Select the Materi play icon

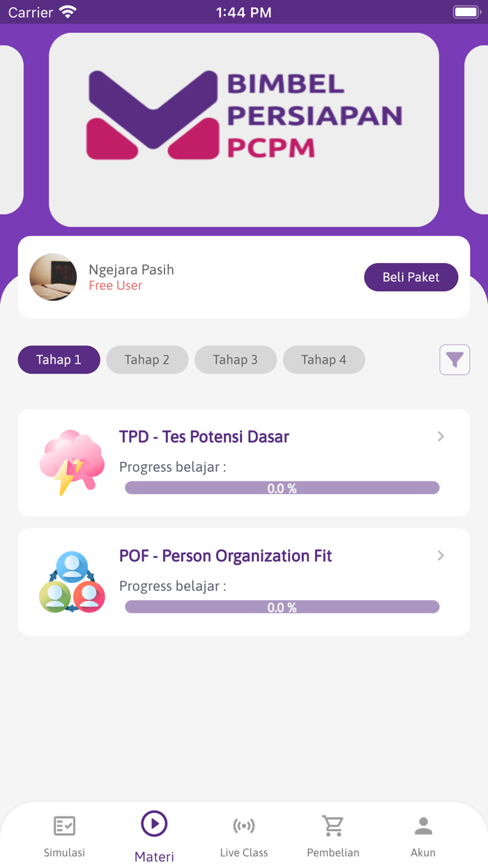click(x=154, y=824)
